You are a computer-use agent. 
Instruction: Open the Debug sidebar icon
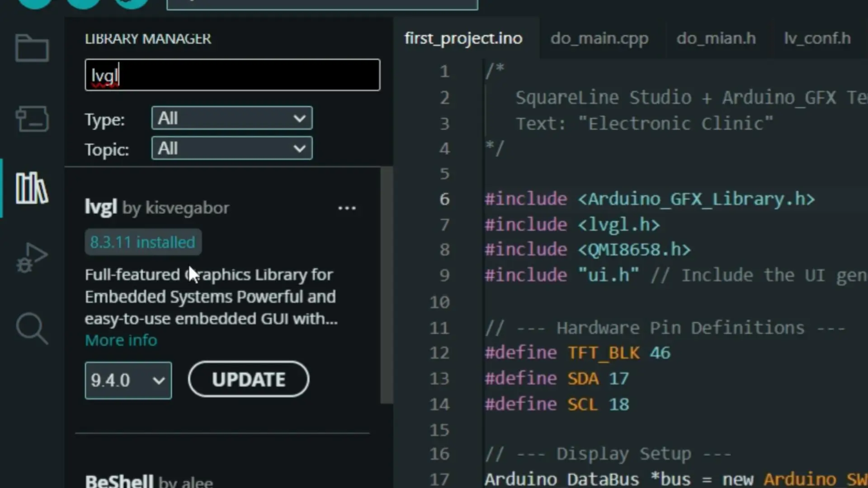tap(32, 258)
